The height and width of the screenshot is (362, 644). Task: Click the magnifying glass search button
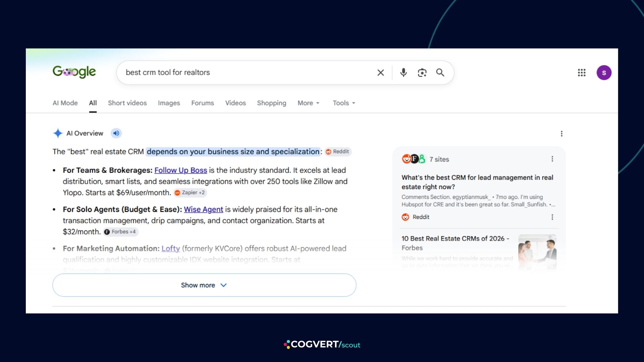pyautogui.click(x=440, y=72)
